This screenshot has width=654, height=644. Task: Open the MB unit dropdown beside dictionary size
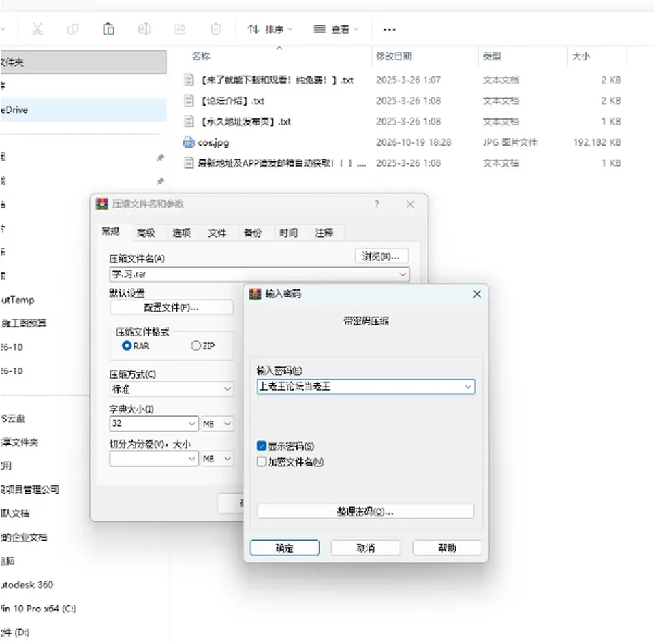tap(217, 423)
